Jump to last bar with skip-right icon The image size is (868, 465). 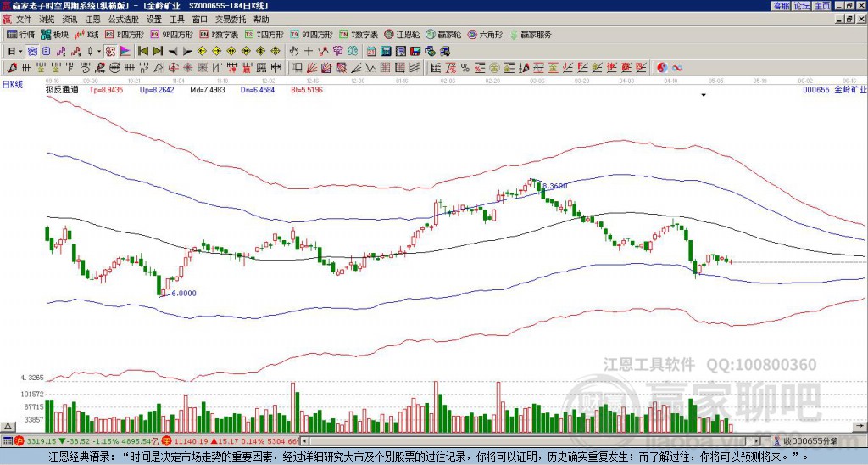coord(158,52)
